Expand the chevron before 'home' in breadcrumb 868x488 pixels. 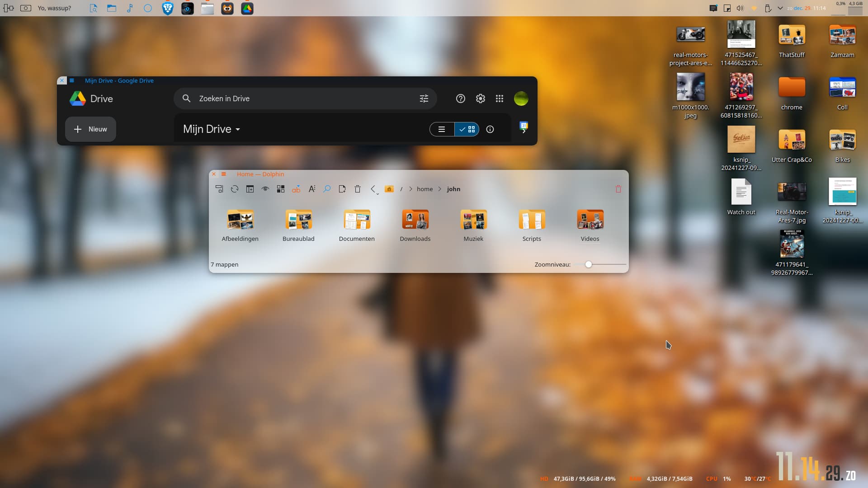point(410,189)
